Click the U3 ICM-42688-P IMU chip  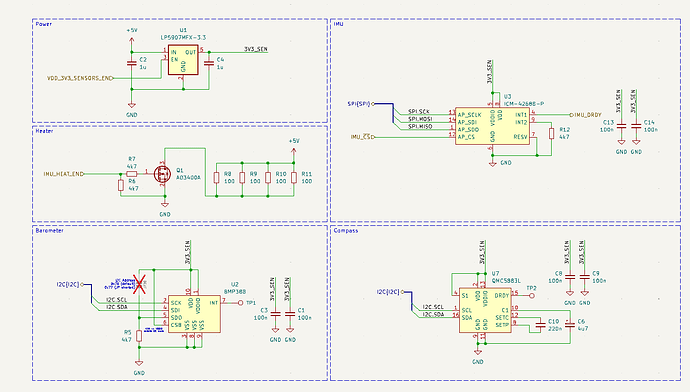coord(492,126)
